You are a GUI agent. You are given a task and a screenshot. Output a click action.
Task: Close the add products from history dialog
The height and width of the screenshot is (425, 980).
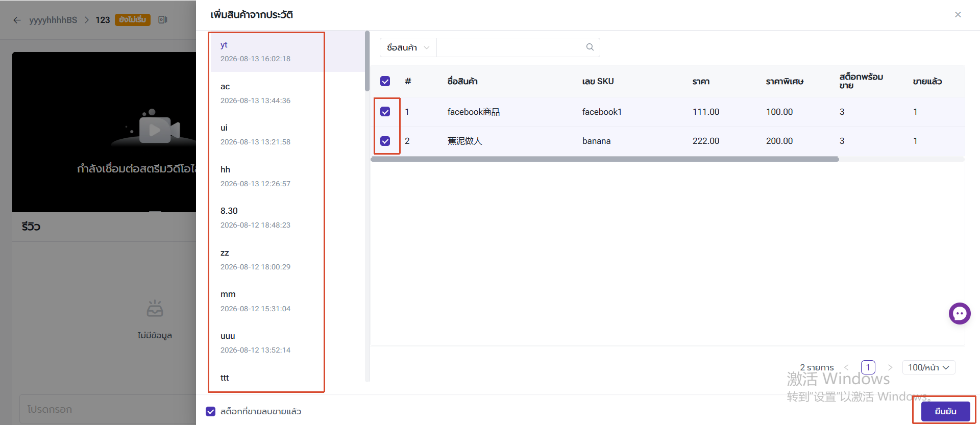(958, 14)
